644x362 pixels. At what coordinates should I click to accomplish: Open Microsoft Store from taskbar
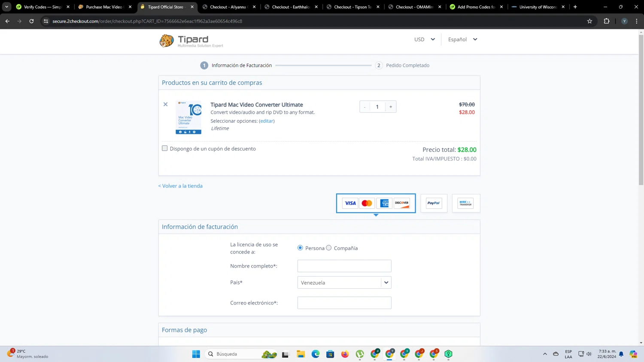point(330,354)
